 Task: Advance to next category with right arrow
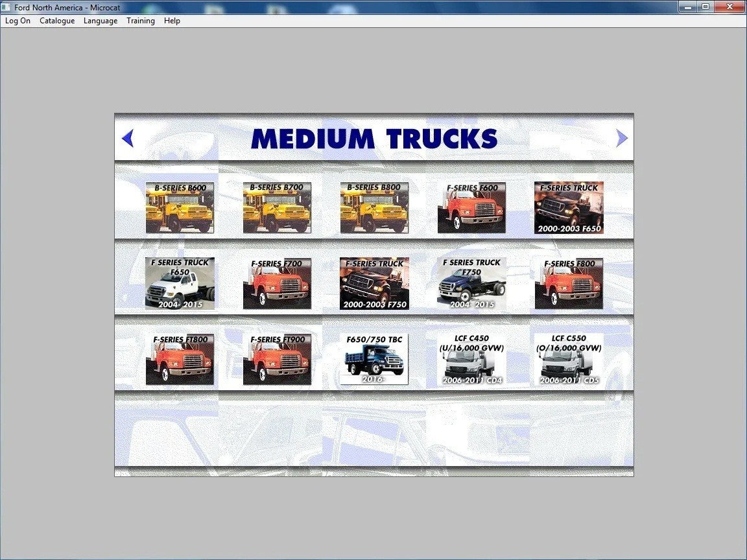(x=621, y=138)
